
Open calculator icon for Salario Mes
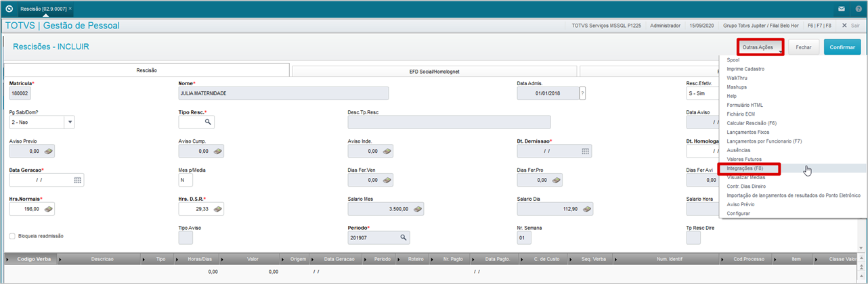coord(418,209)
